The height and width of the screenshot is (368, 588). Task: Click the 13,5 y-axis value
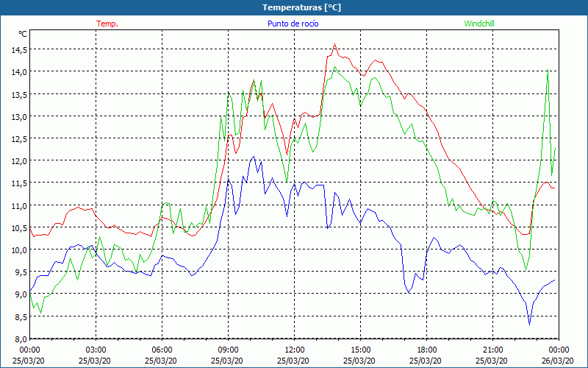coord(19,94)
